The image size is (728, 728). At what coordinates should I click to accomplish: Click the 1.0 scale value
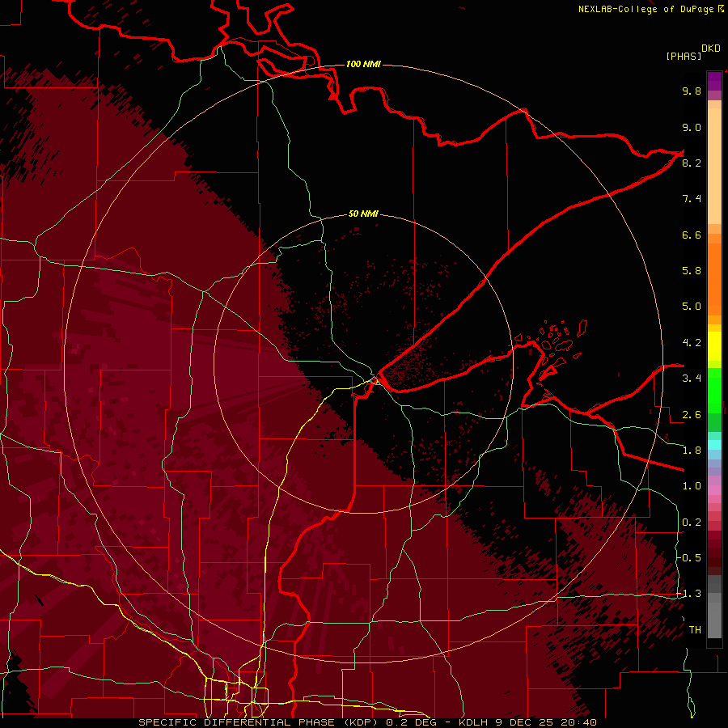click(x=692, y=486)
